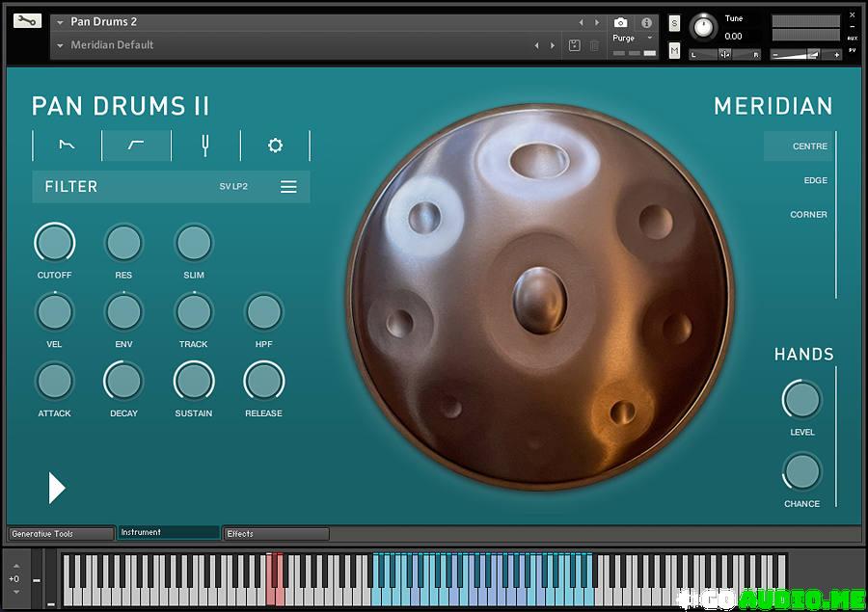Expand the Pan Drums 2 instrument dropdown
The width and height of the screenshot is (868, 612).
(x=61, y=22)
